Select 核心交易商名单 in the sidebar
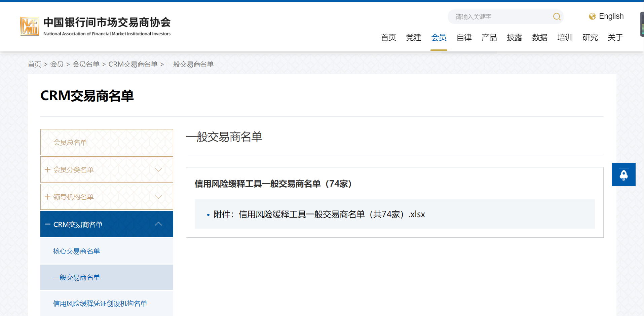Viewport: 644px width, 316px height. coord(76,251)
